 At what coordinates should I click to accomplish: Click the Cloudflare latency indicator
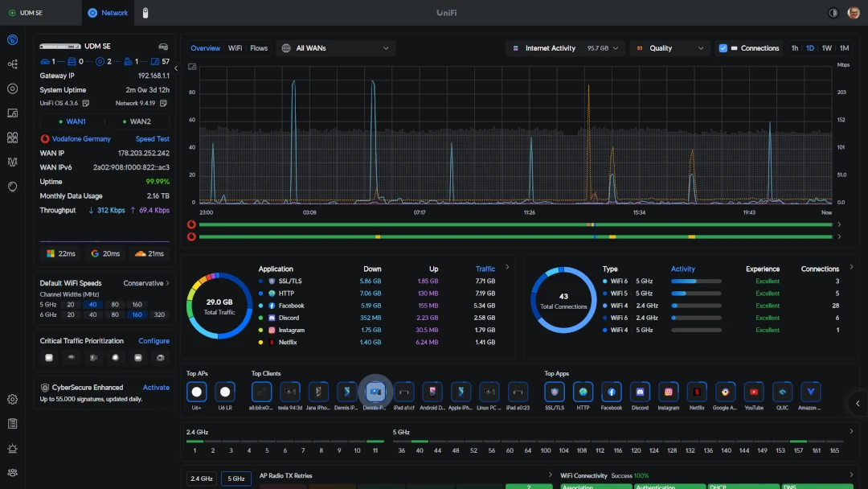coord(149,253)
